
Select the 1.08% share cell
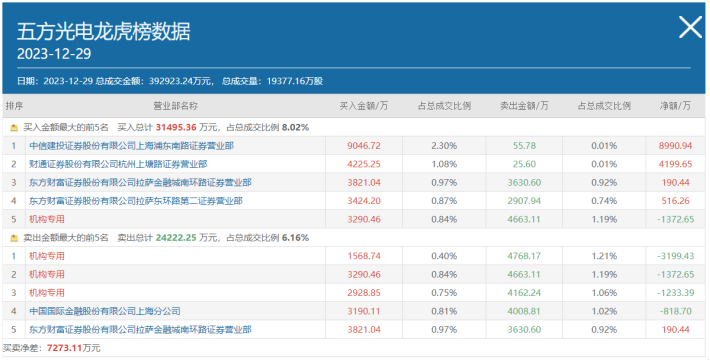(x=444, y=164)
